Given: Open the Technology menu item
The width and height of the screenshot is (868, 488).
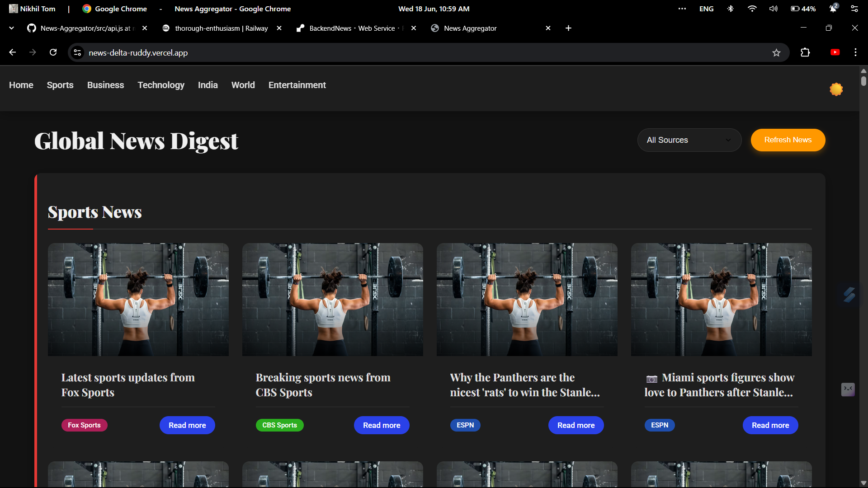Looking at the screenshot, I should (161, 85).
